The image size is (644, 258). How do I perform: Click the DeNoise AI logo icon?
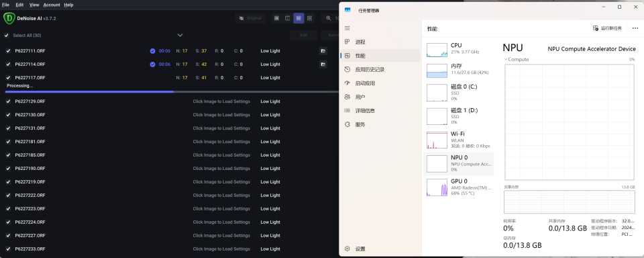pos(9,18)
